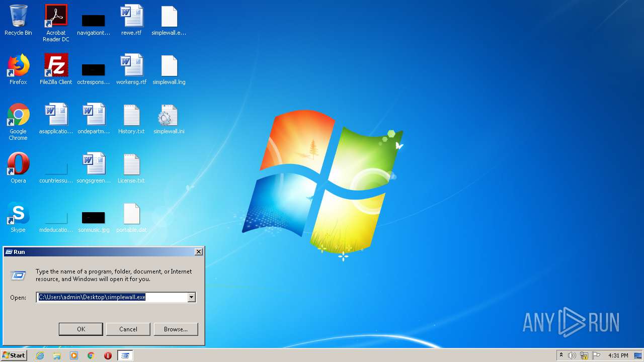This screenshot has width=644, height=362.
Task: Open the volume speaker tray icon
Action: [572, 355]
